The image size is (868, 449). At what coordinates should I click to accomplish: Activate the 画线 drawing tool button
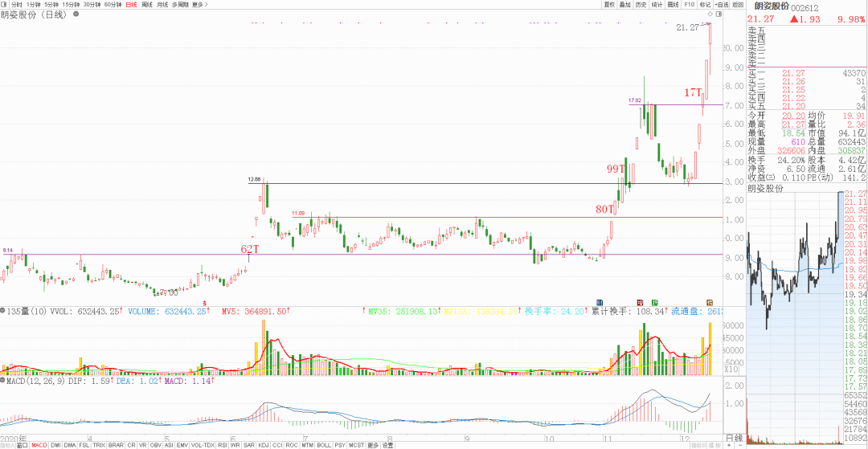click(674, 5)
